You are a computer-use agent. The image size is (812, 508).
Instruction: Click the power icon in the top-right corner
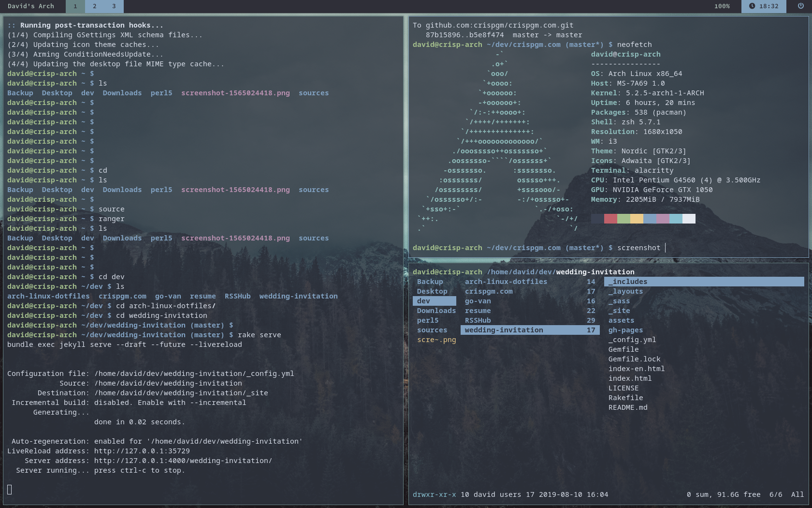click(802, 6)
